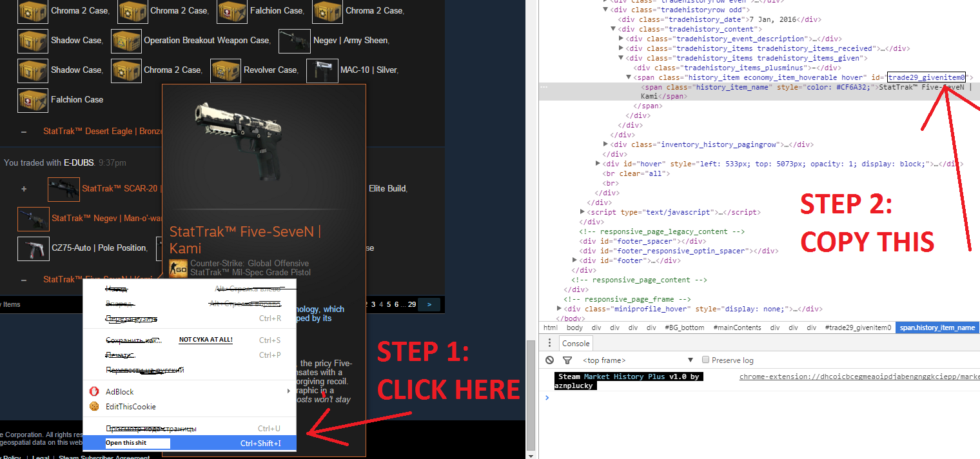
Task: Collapse the tradehistory_content div node
Action: tap(613, 29)
